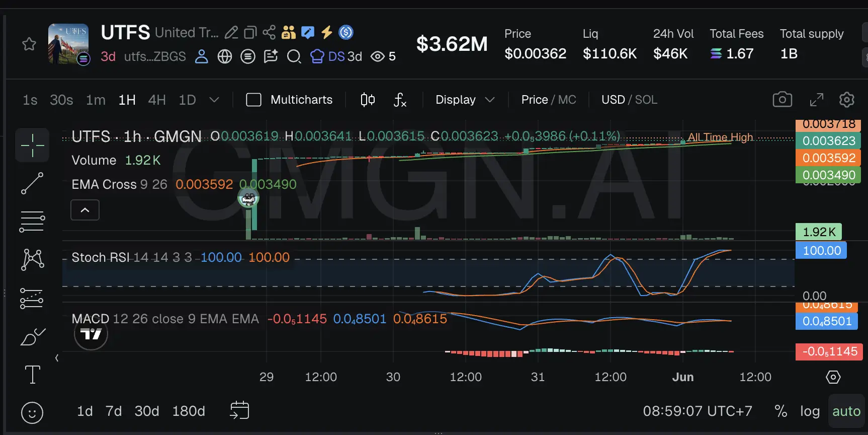Select the forecast projection tool
868x435 pixels.
32,298
